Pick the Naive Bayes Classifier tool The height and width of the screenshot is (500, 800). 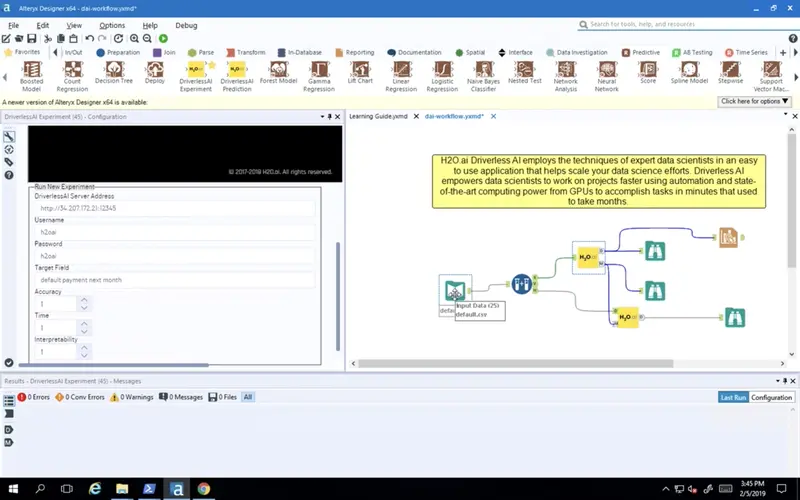pyautogui.click(x=483, y=76)
